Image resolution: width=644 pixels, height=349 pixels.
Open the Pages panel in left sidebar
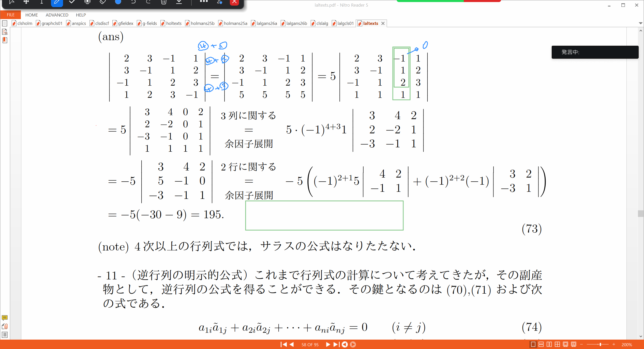pyautogui.click(x=5, y=23)
